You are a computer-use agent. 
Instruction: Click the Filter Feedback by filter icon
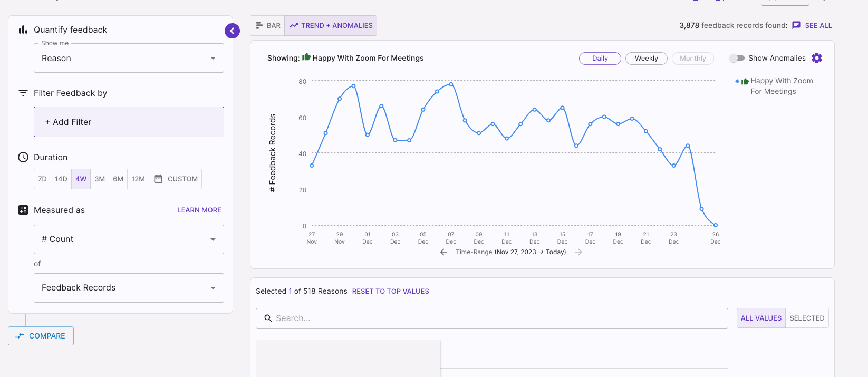23,93
